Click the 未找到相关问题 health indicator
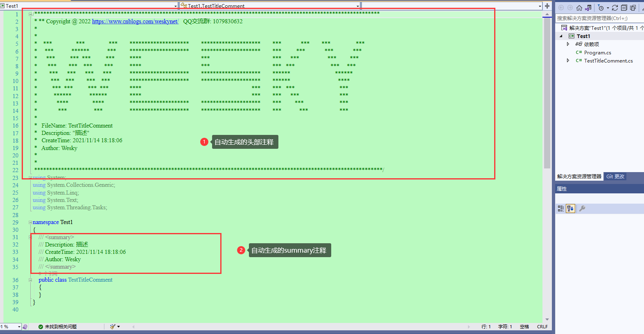Viewport: 644px width, 334px height. 57,327
